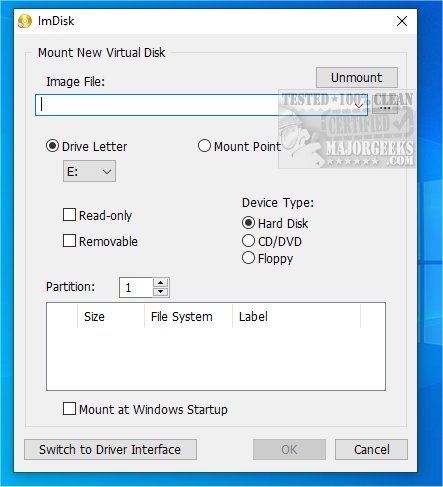This screenshot has height=487, width=443.
Task: Expand the E: drive letter dropdown
Action: [89, 171]
